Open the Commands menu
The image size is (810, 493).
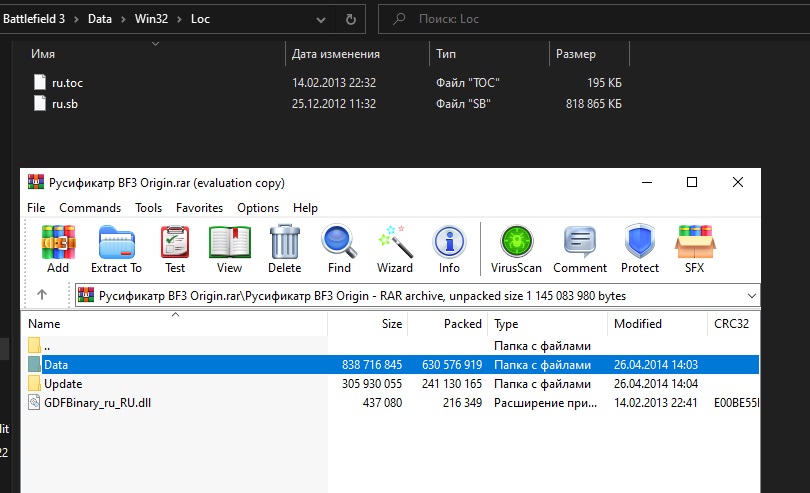click(90, 208)
